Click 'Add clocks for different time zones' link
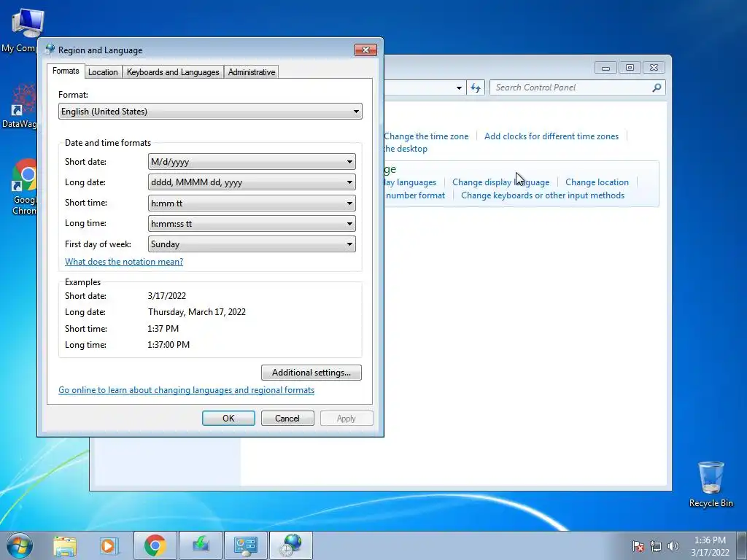 [x=551, y=136]
